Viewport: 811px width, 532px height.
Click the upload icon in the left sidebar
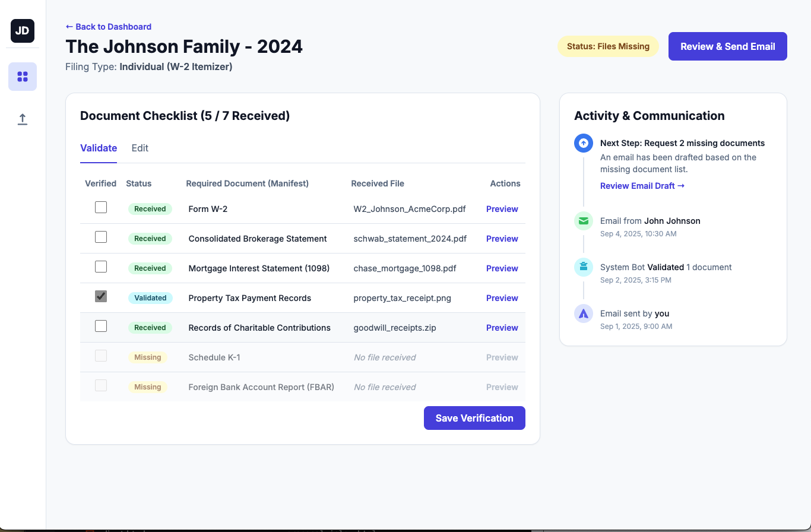[x=22, y=119]
